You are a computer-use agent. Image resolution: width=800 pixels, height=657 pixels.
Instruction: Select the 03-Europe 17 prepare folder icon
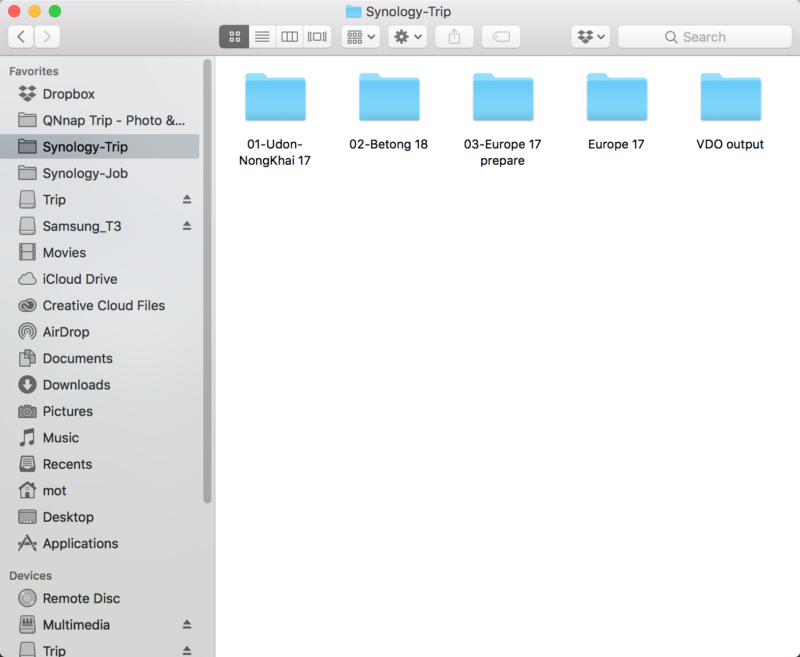[503, 97]
